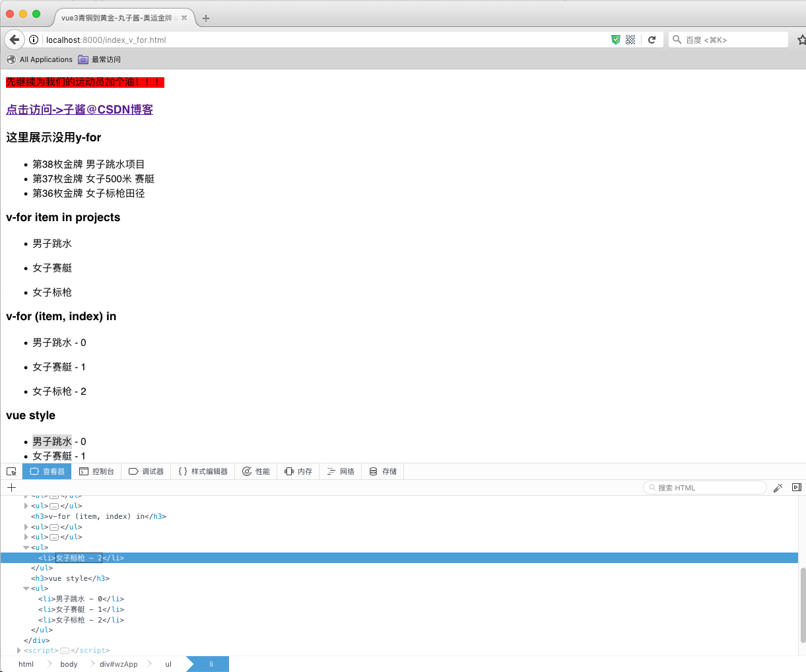Expand the collapsed ul just above expanded ul
Screen dimensions: 806x672
tap(26, 537)
